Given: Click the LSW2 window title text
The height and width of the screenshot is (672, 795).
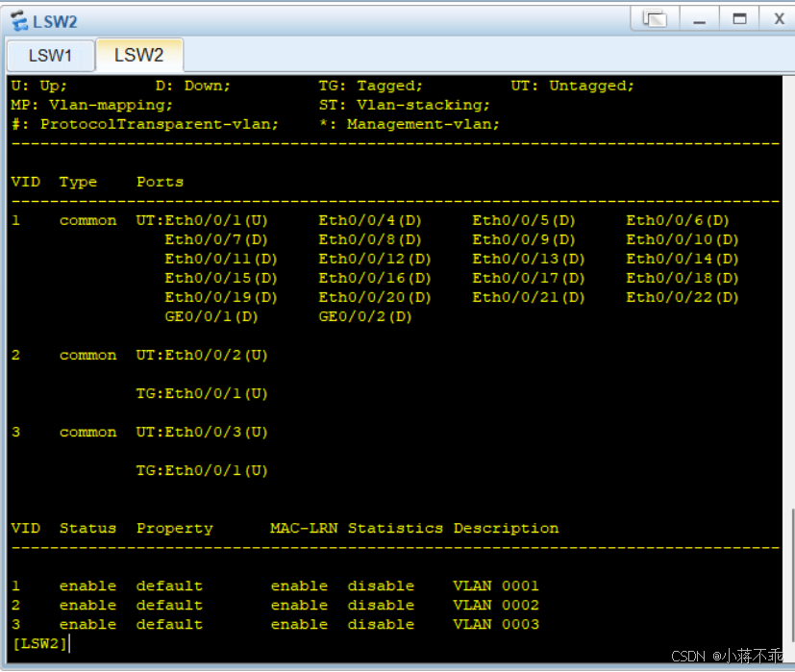Looking at the screenshot, I should (55, 22).
